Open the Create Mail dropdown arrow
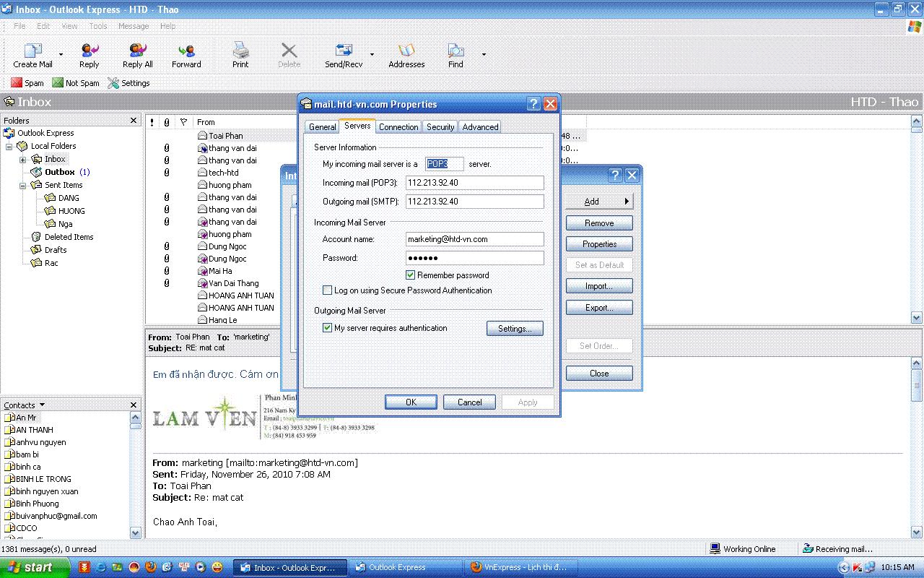Viewport: 924px width, 578px height. (x=61, y=54)
